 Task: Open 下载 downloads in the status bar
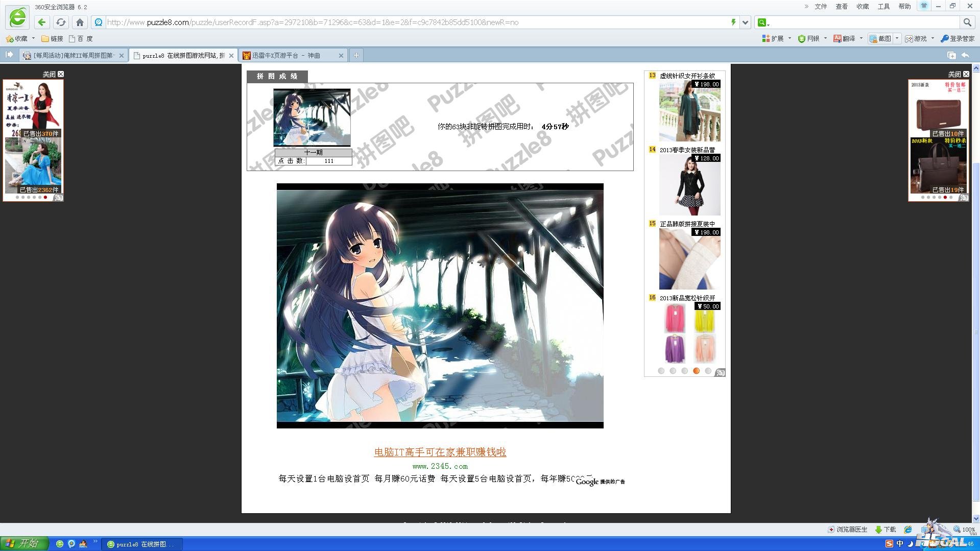point(886,530)
